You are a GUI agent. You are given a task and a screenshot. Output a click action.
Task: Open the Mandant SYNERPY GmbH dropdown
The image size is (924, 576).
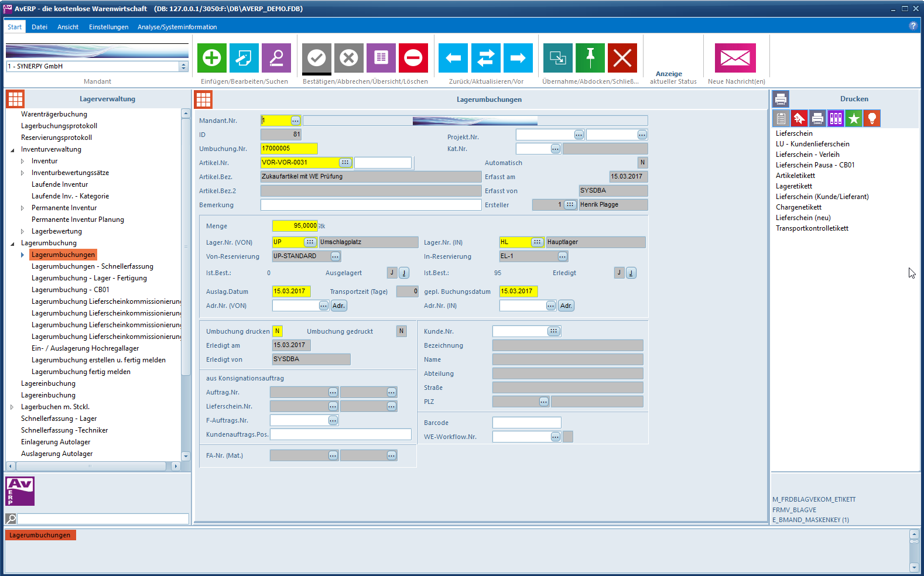(183, 67)
